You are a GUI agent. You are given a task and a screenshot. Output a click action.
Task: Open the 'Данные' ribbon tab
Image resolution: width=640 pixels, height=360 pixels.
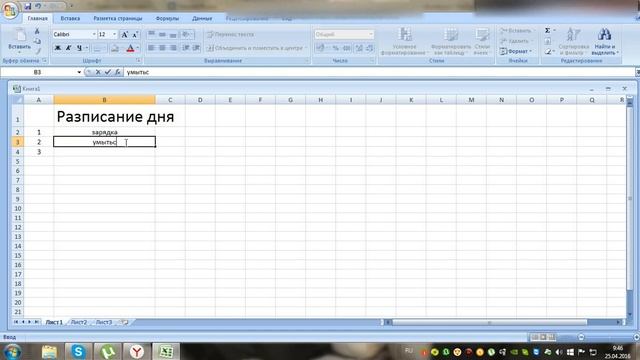coord(202,18)
